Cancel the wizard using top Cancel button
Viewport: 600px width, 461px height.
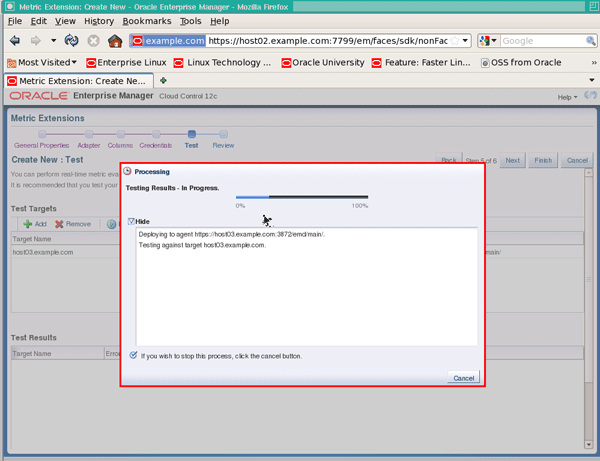click(x=577, y=160)
